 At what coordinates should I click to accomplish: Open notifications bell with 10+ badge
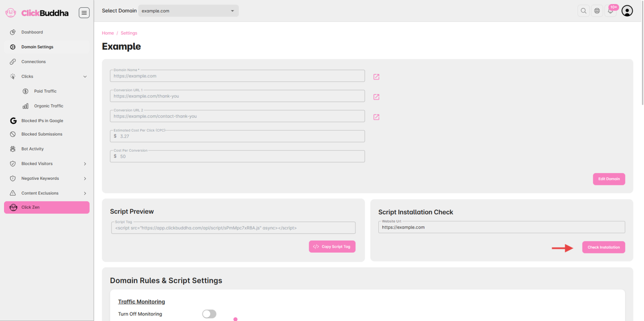(x=611, y=10)
